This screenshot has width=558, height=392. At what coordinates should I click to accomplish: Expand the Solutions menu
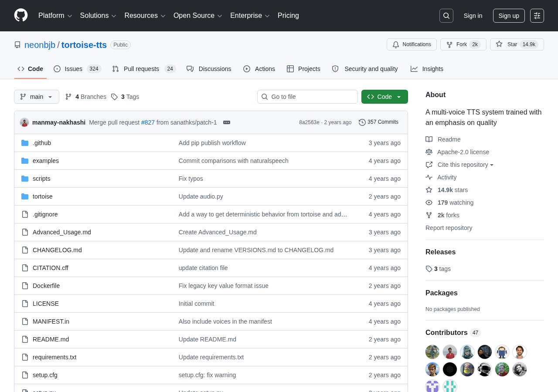point(98,16)
